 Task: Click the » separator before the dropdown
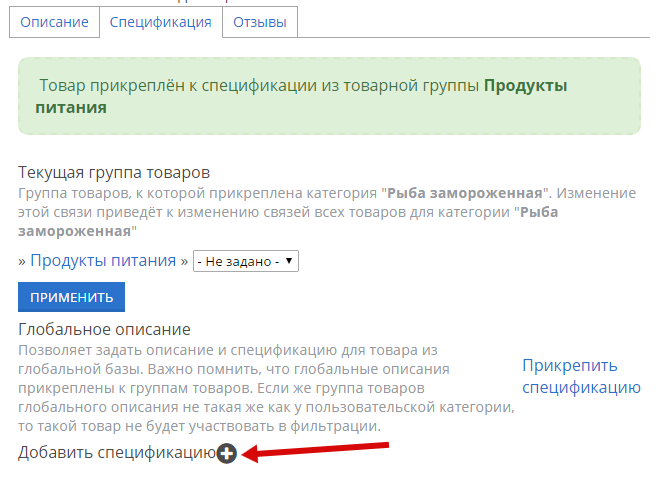tap(184, 261)
